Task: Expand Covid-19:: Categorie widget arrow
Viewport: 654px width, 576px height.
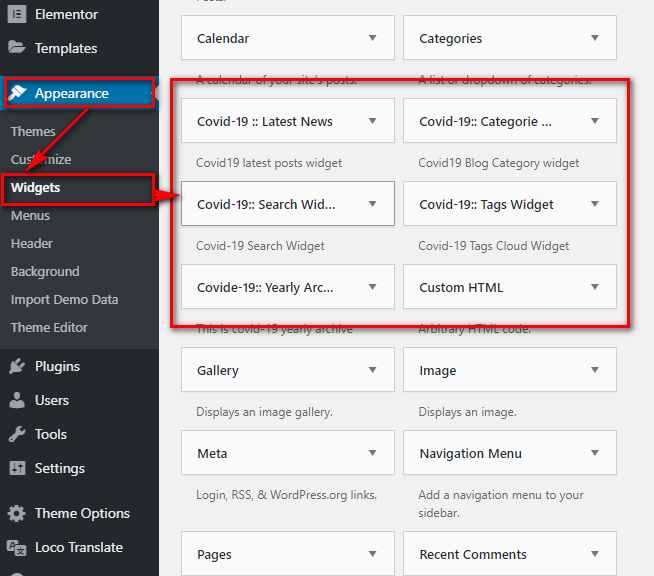Action: 595,121
